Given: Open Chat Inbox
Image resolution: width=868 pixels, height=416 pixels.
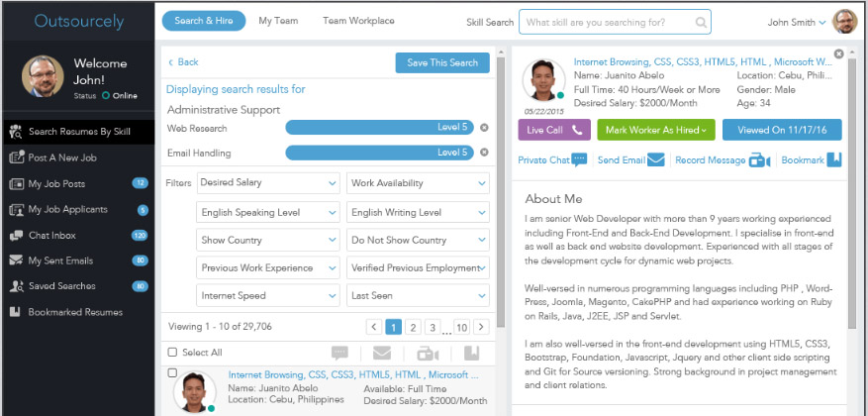Looking at the screenshot, I should tap(78, 236).
